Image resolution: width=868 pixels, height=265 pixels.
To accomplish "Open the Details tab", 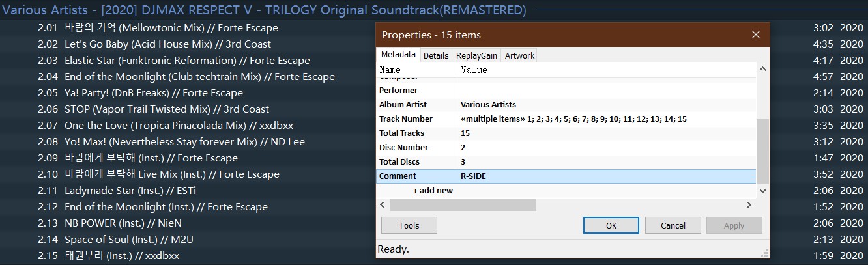I will point(436,56).
